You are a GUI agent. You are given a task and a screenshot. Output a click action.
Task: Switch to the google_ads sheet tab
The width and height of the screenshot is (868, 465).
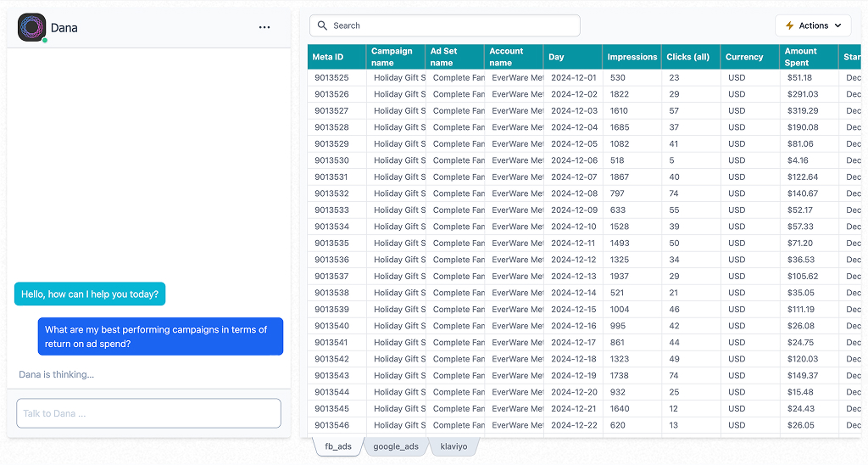tap(396, 446)
